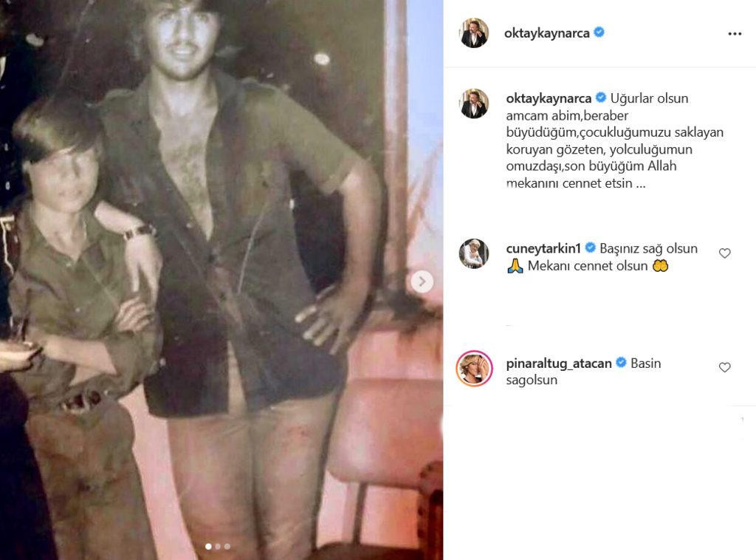Viewport: 756px width, 560px height.
Task: Click the old photograph in the post
Action: tap(221, 280)
